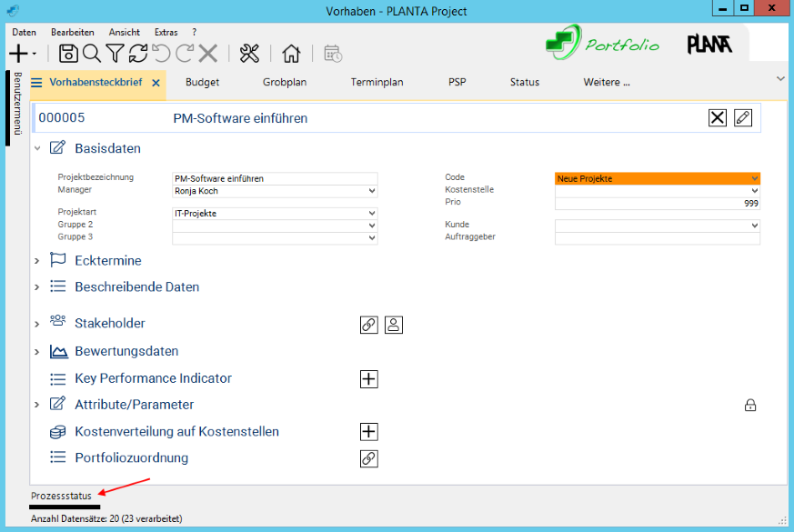Close the Vorhabensteckbrief tab
This screenshot has height=532, width=794.
pos(156,83)
